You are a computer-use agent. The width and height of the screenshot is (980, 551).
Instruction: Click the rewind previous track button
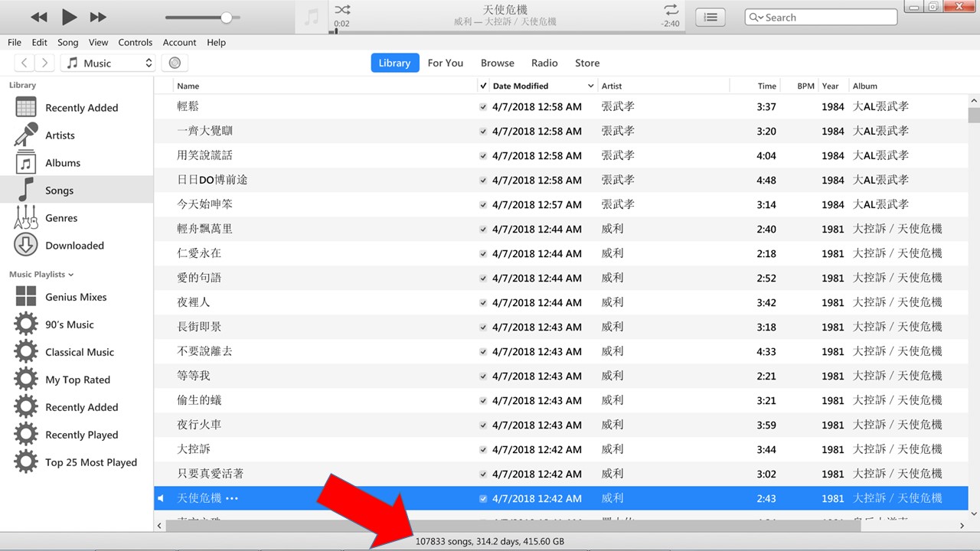pos(39,17)
